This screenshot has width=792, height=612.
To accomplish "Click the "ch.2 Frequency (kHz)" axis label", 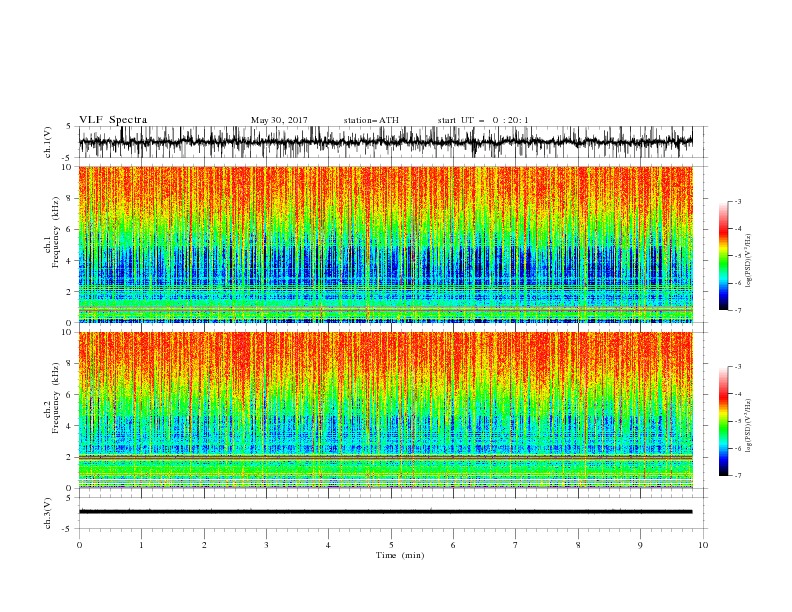I will [x=52, y=398].
